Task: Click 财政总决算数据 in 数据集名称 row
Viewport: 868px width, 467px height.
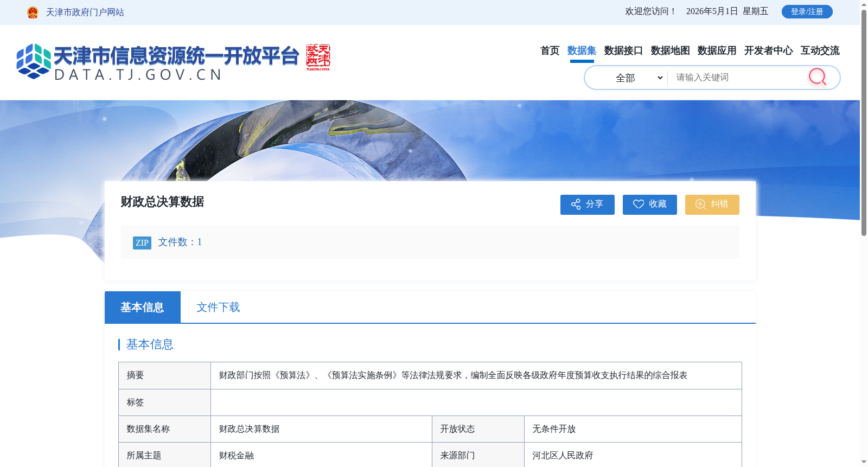Action: pyautogui.click(x=250, y=429)
